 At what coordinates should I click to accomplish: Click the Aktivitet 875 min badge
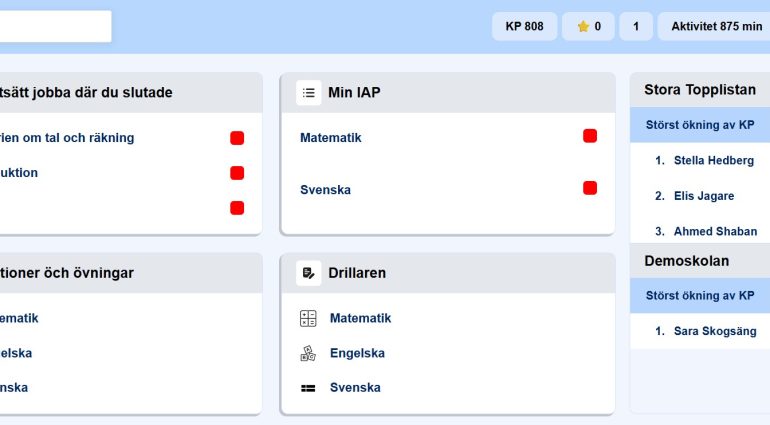click(x=715, y=27)
